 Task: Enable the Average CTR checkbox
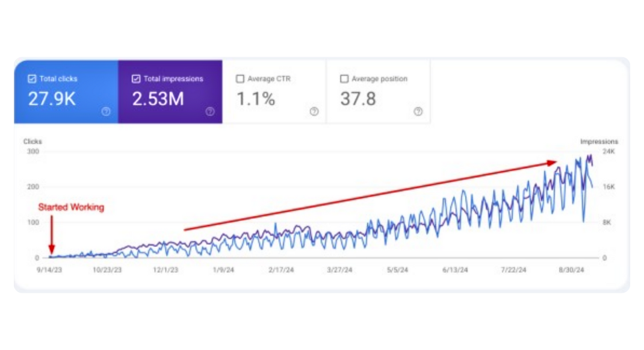(x=240, y=78)
